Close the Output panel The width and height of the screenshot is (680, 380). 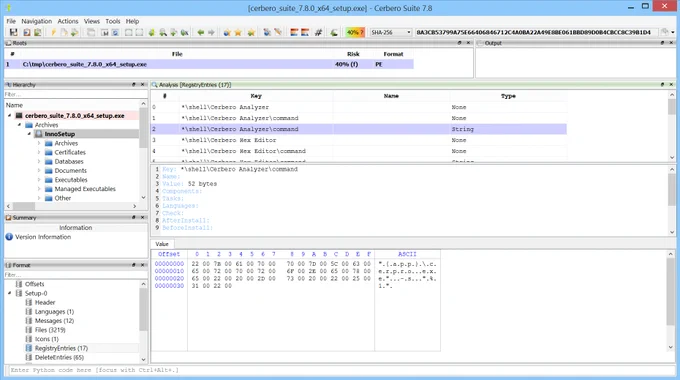point(671,43)
